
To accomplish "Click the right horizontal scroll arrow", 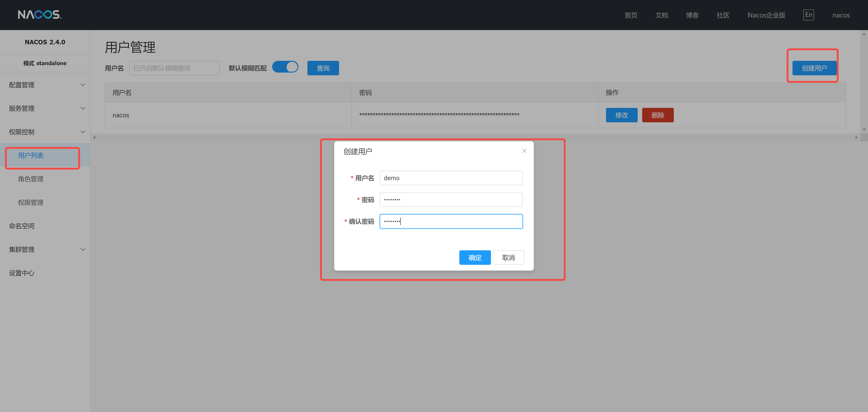I will click(856, 137).
